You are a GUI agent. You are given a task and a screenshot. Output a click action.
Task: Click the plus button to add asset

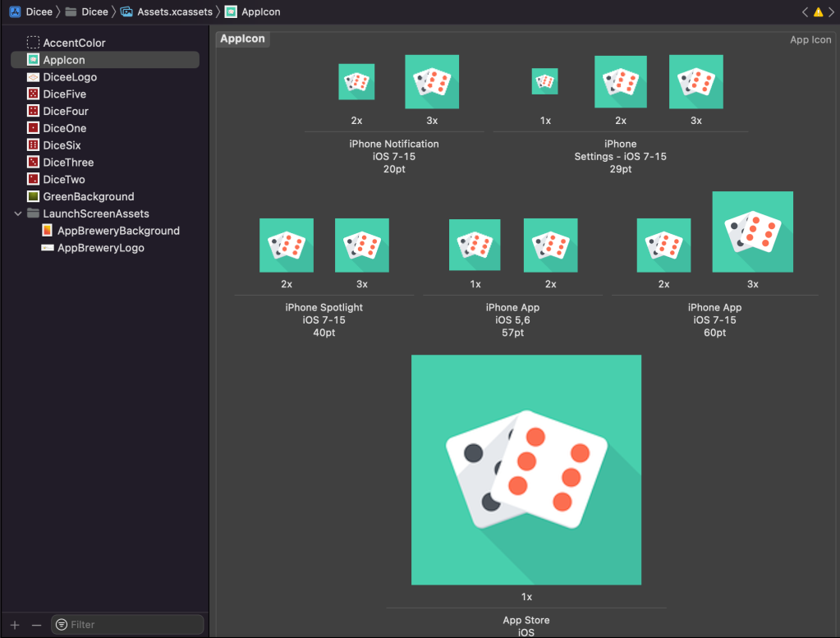click(15, 625)
